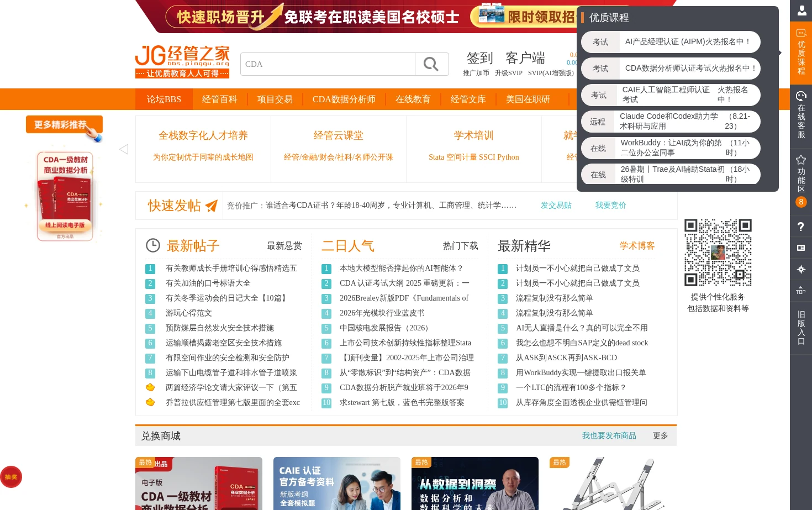Viewport: 812px width, 510px height.
Task: Click 发交易贴 link
Action: tap(556, 206)
